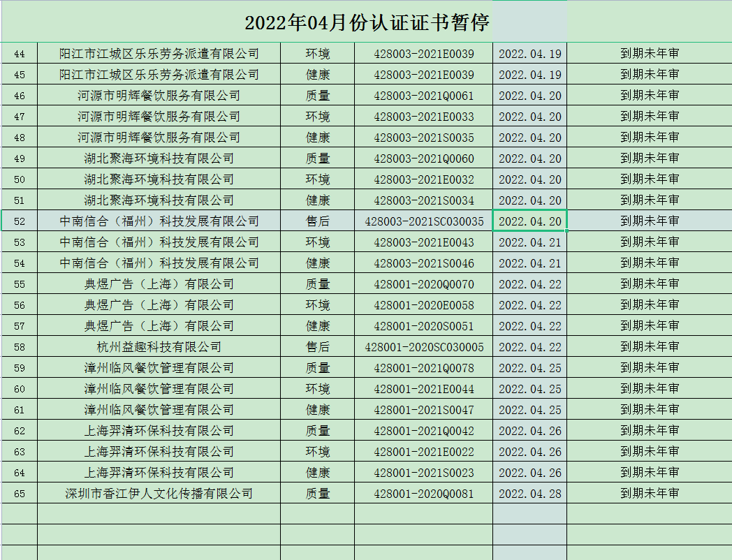Select the 售后 cell in row 58
This screenshot has height=560, width=732.
(318, 347)
